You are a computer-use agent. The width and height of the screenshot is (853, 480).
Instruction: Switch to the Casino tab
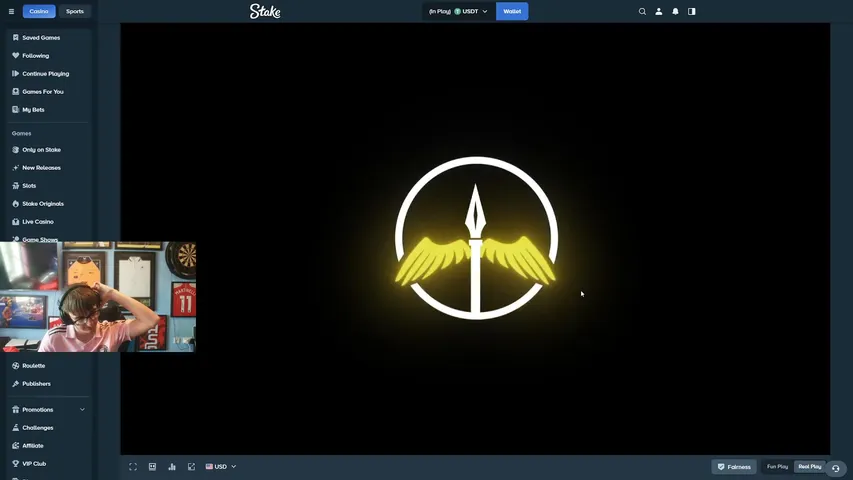click(x=39, y=11)
